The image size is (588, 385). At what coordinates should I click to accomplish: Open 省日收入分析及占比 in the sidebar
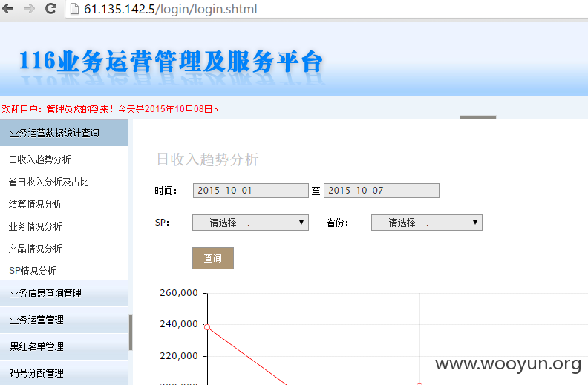pos(48,182)
